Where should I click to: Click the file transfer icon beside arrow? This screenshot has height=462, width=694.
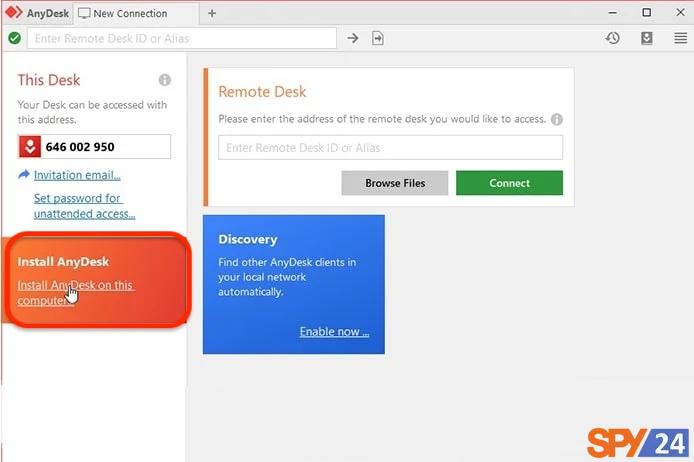(378, 38)
